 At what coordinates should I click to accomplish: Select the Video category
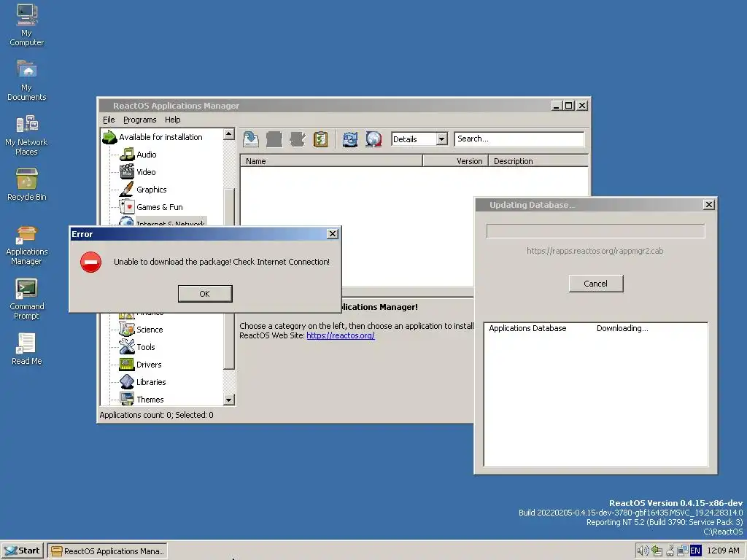(146, 172)
